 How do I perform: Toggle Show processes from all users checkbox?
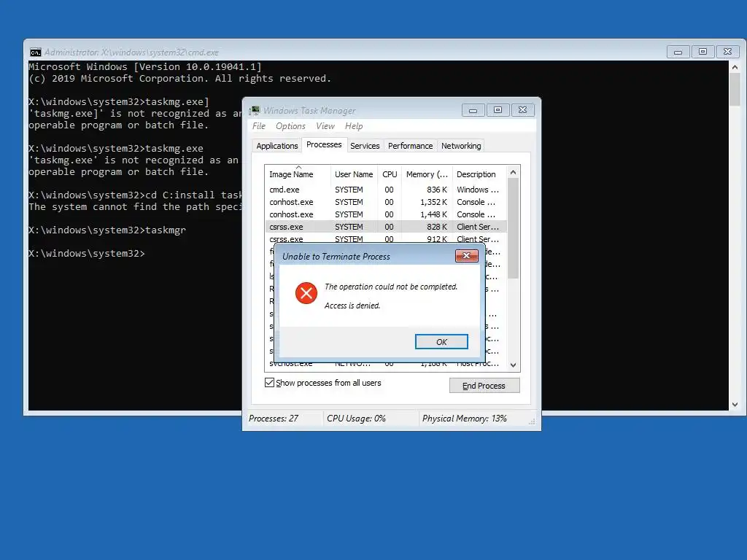(270, 382)
